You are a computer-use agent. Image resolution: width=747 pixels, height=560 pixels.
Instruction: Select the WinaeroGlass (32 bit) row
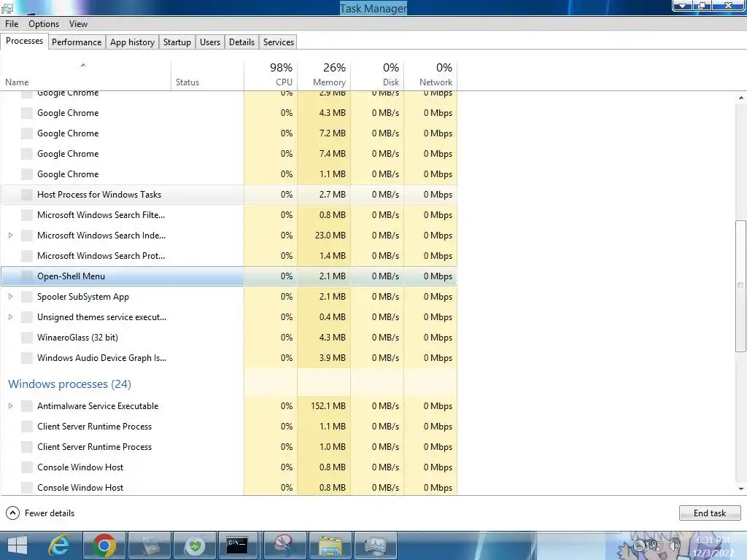coord(228,338)
